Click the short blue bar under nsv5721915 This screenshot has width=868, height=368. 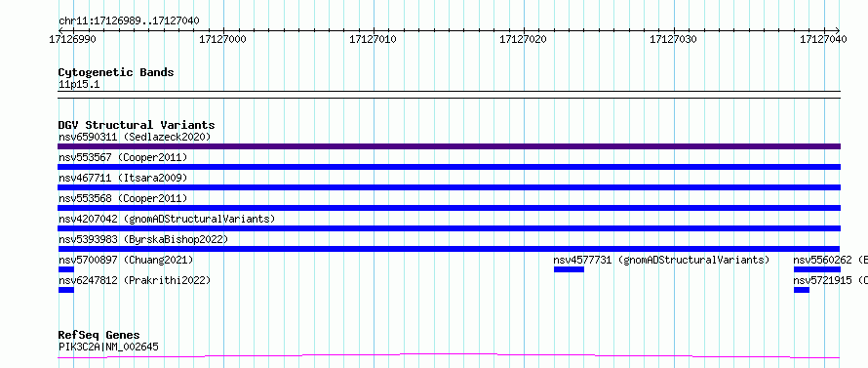coord(802,290)
